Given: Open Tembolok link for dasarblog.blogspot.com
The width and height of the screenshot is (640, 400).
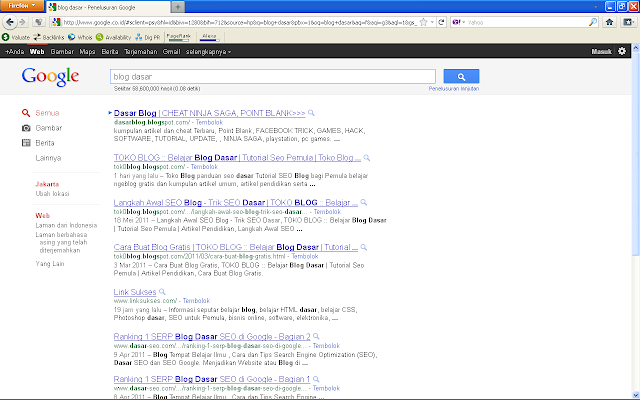Looking at the screenshot, I should 209,122.
